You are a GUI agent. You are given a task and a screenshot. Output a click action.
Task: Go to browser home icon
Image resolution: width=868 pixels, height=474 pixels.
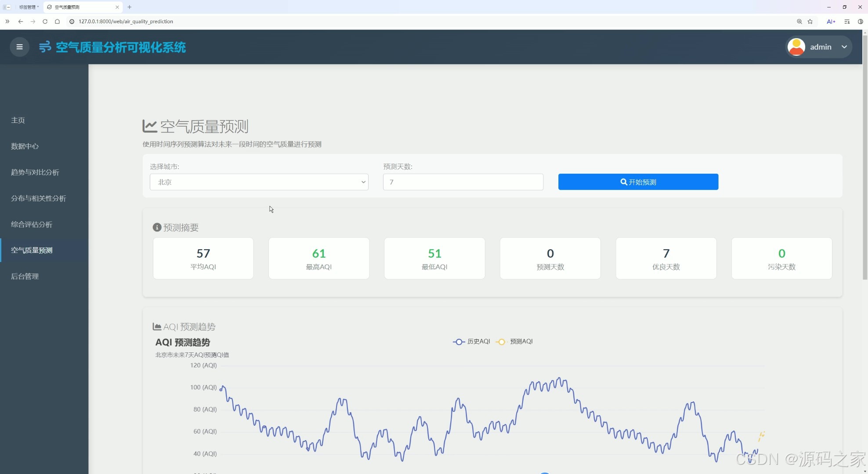click(x=57, y=22)
